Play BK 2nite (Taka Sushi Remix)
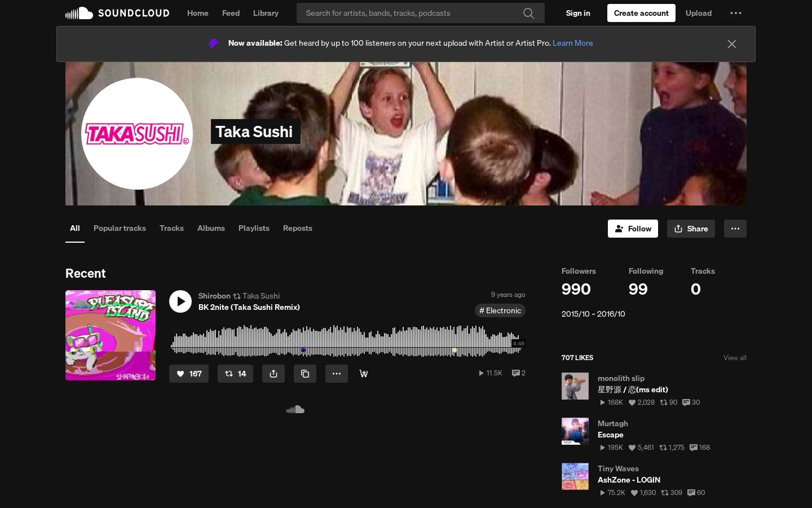This screenshot has width=812, height=508. [180, 301]
